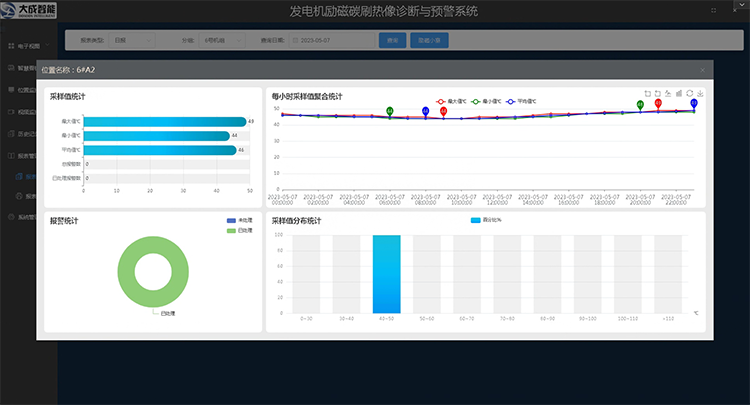This screenshot has height=405, width=750.
Task: Open the 报表类型 dropdown showing 日报
Action: pos(134,40)
